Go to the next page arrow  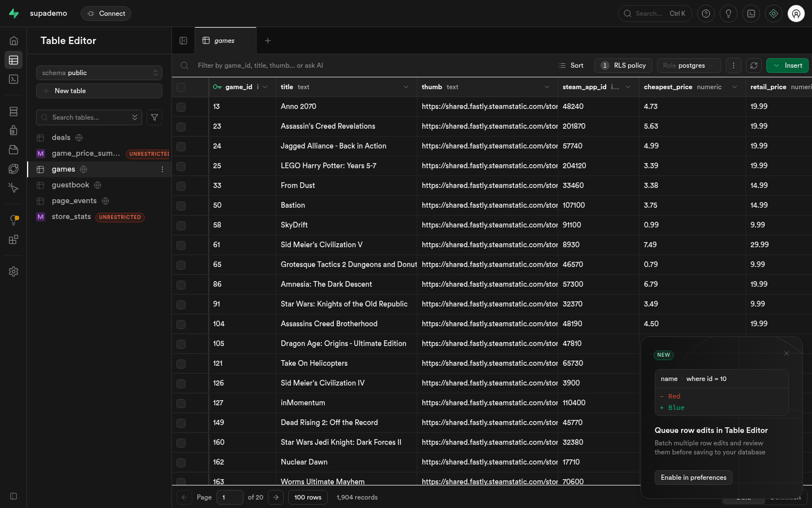pyautogui.click(x=276, y=497)
